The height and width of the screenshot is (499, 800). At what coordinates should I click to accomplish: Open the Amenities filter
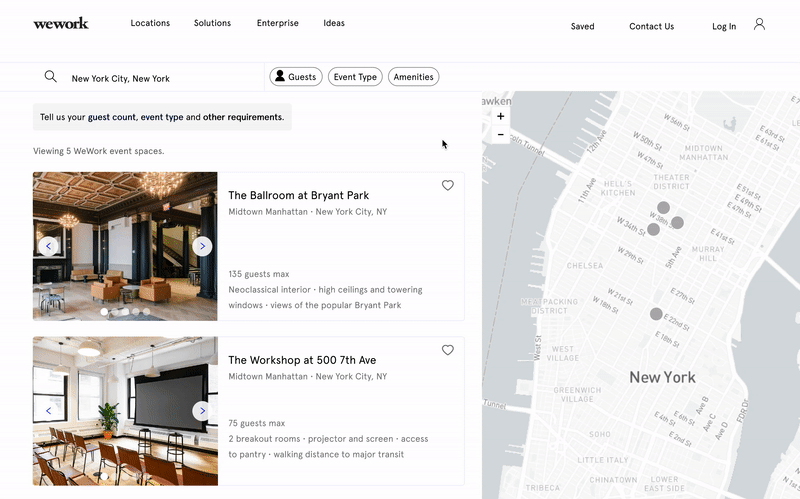(x=413, y=77)
